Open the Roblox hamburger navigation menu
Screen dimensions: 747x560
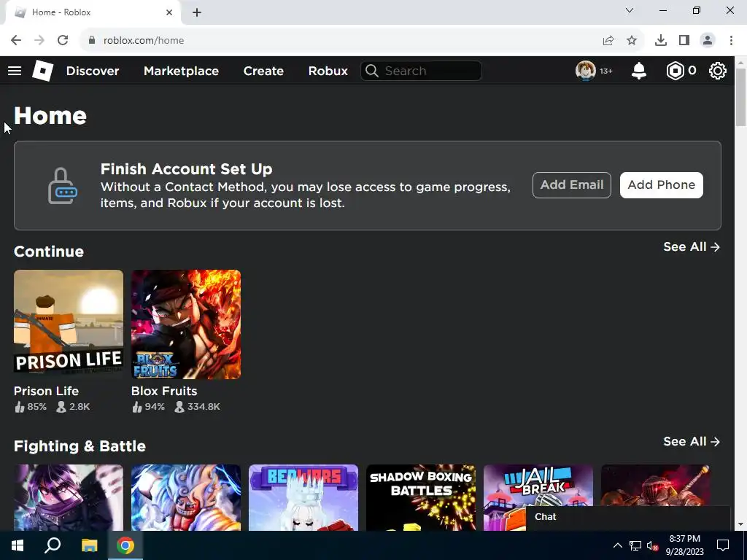[15, 71]
